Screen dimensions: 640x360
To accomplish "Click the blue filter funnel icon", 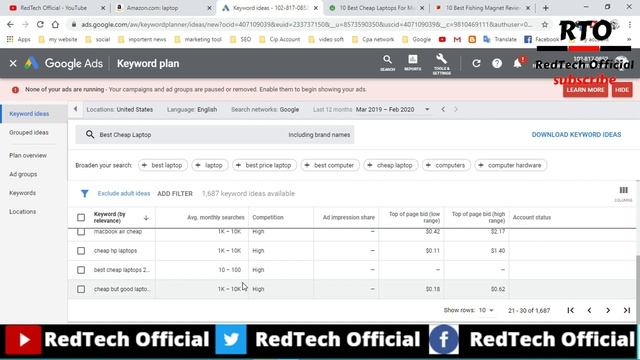I will pyautogui.click(x=84, y=193).
